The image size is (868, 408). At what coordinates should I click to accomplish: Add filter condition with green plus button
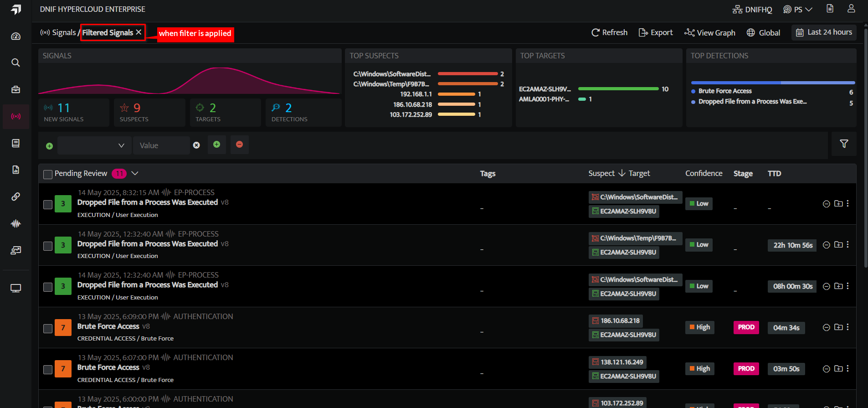point(217,145)
